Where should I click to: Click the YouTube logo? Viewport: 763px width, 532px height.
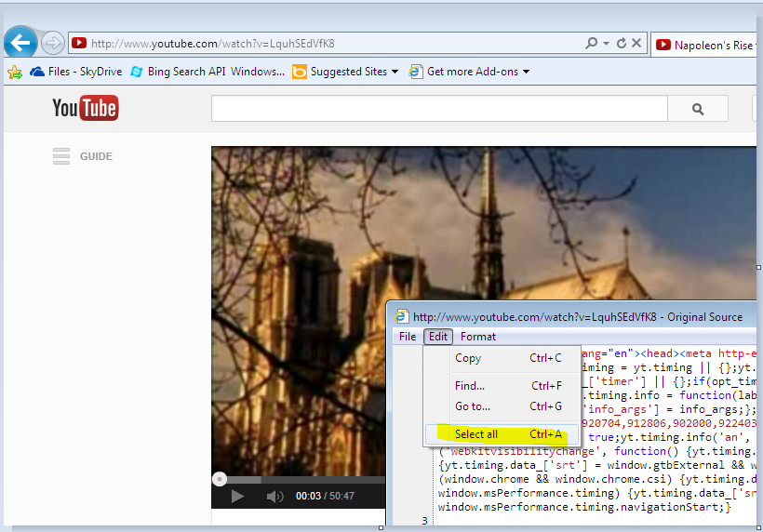(86, 108)
